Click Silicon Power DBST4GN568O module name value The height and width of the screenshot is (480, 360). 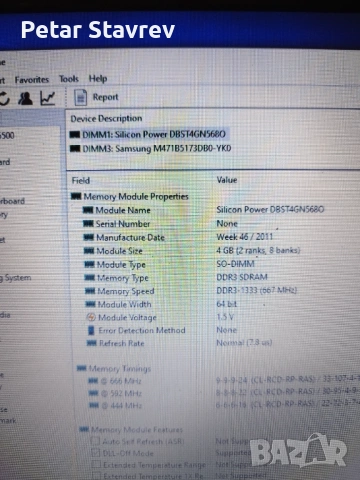click(270, 210)
